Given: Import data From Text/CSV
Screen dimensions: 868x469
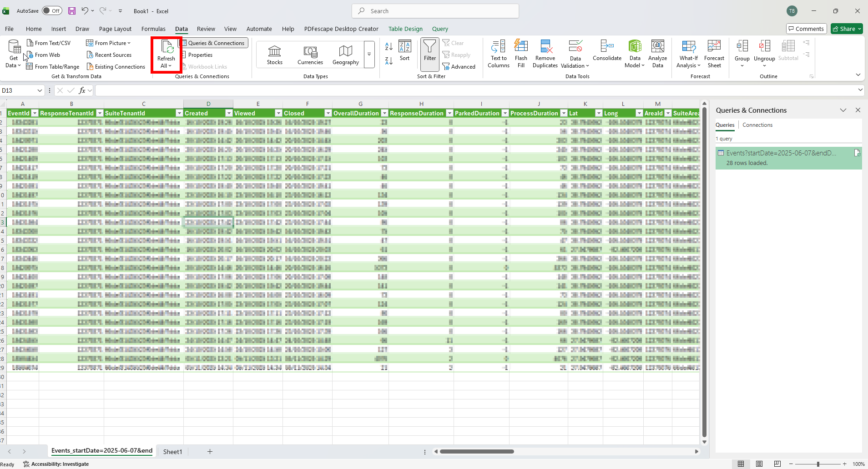Looking at the screenshot, I should (x=49, y=43).
